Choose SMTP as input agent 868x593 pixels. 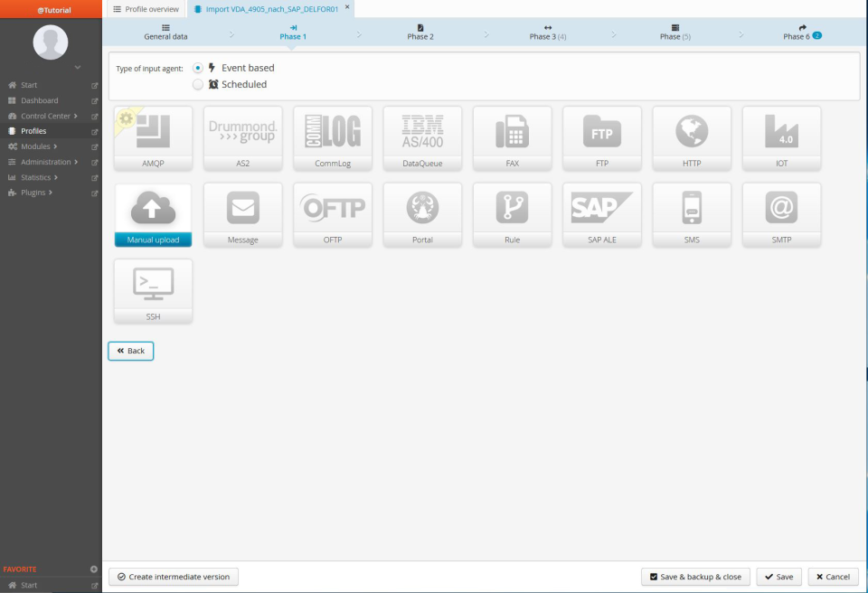[x=781, y=214]
